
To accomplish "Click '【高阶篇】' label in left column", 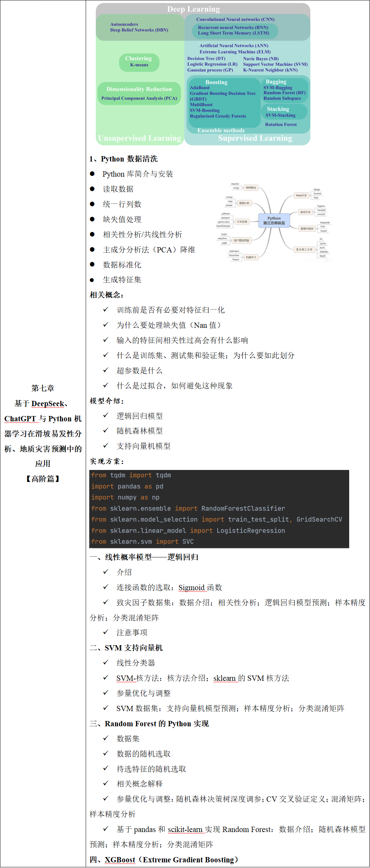I will click(x=43, y=479).
